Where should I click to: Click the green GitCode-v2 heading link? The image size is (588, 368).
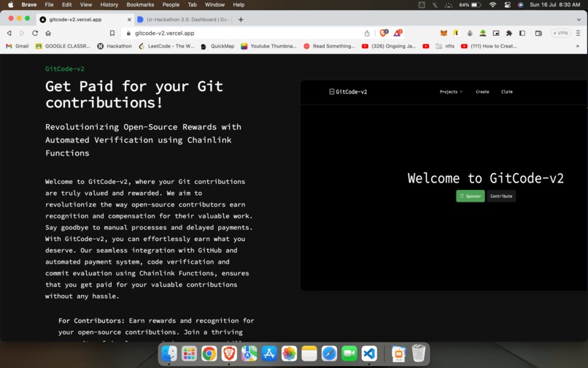(64, 69)
